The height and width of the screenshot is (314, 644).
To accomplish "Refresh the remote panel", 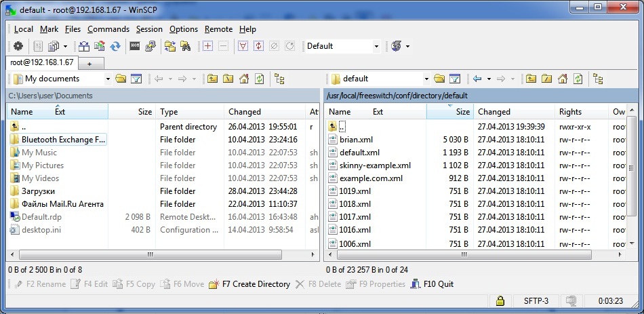I will tap(578, 79).
